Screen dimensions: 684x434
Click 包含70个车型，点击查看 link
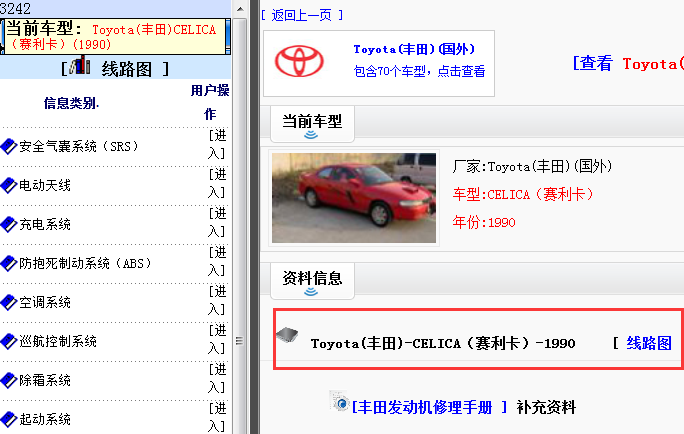(419, 71)
